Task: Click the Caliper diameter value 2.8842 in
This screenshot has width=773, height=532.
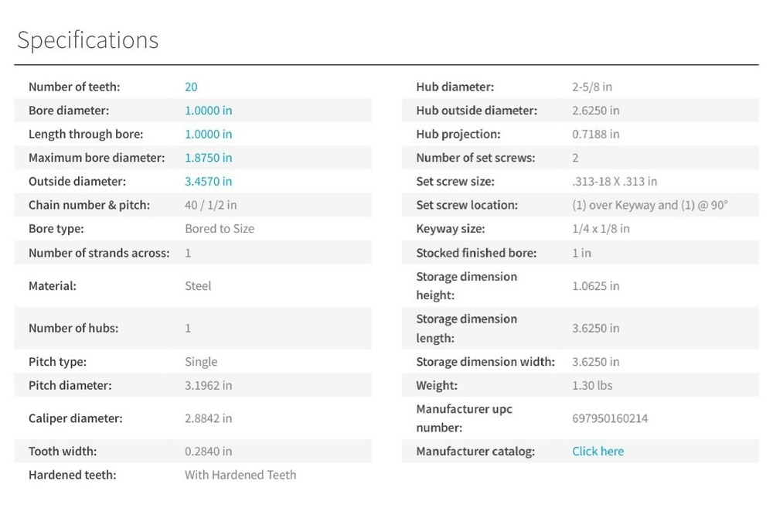Action: point(208,418)
